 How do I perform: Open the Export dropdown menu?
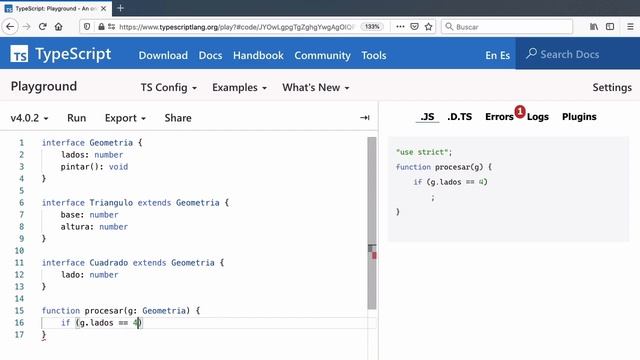pyautogui.click(x=125, y=118)
